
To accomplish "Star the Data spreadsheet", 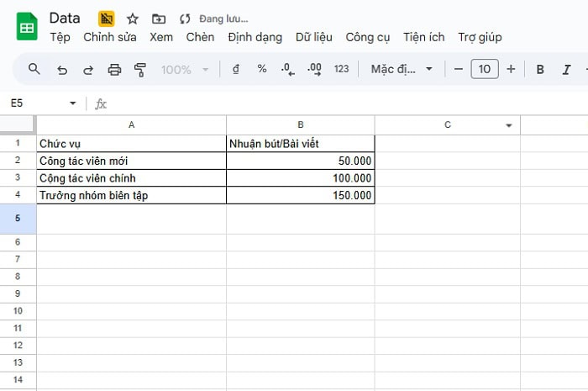I will tap(133, 18).
